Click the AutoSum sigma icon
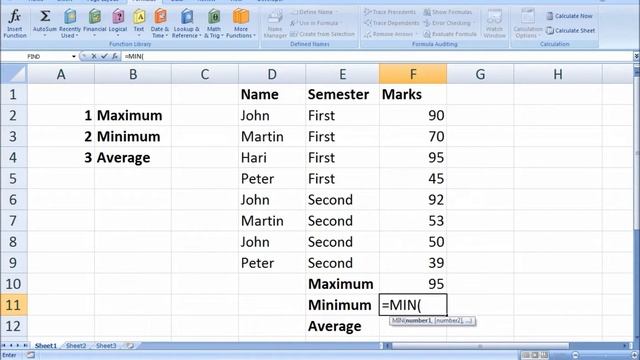This screenshot has height=360, width=640. click(x=44, y=17)
